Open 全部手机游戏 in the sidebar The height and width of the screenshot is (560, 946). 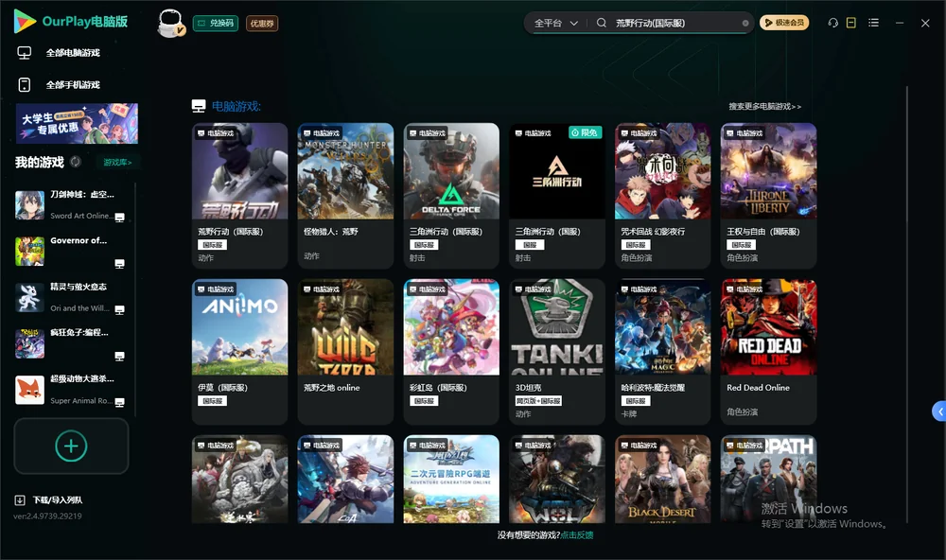pos(59,85)
